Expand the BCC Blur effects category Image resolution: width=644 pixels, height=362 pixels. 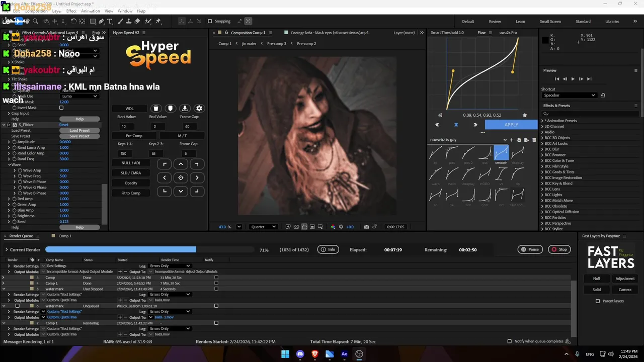point(542,149)
